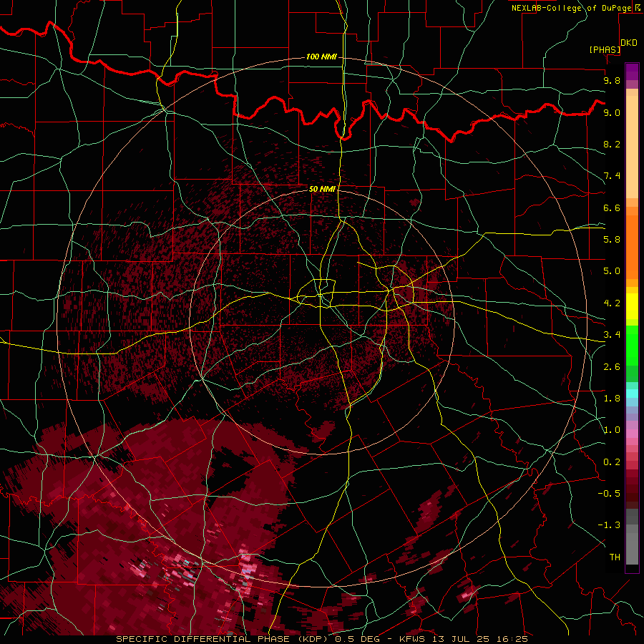
Task: Click the 2.6 scale value
Action: pyautogui.click(x=612, y=367)
